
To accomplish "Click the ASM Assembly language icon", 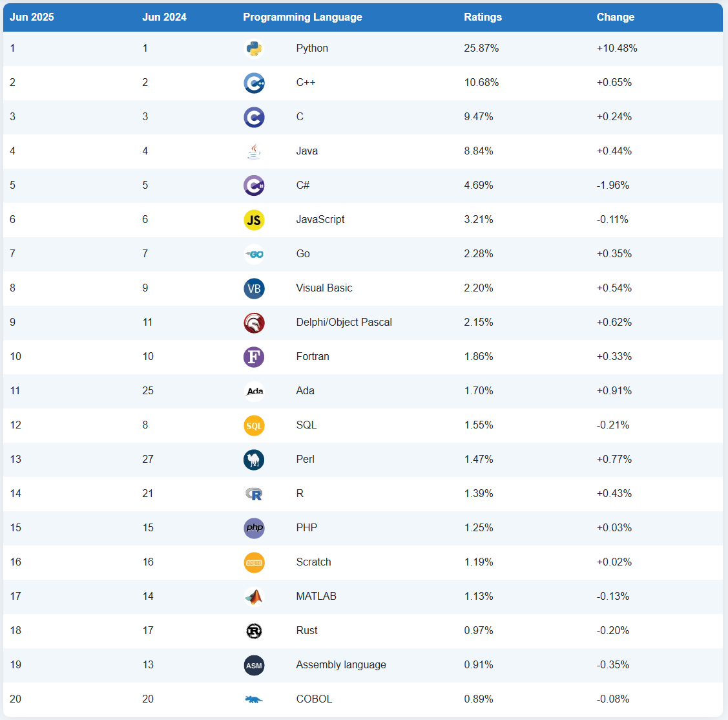I will coord(254,665).
